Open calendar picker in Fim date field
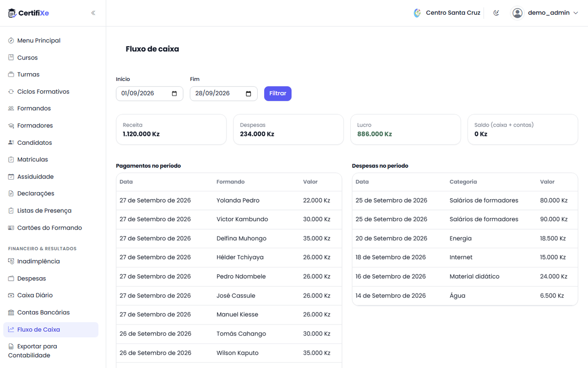This screenshot has width=588, height=368. click(248, 94)
